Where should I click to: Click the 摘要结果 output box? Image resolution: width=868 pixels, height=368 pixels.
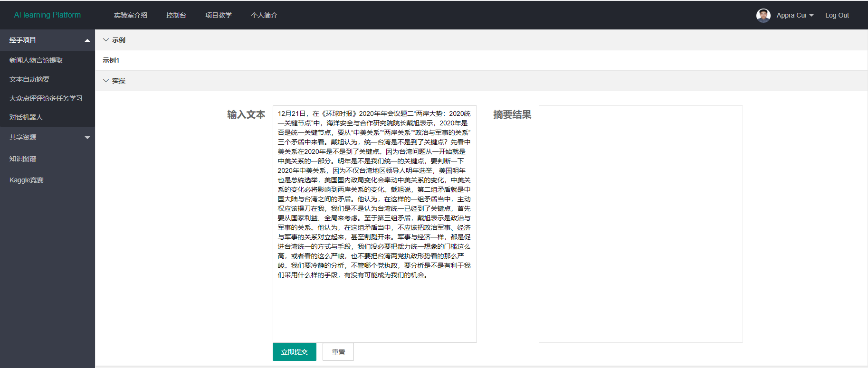point(641,224)
